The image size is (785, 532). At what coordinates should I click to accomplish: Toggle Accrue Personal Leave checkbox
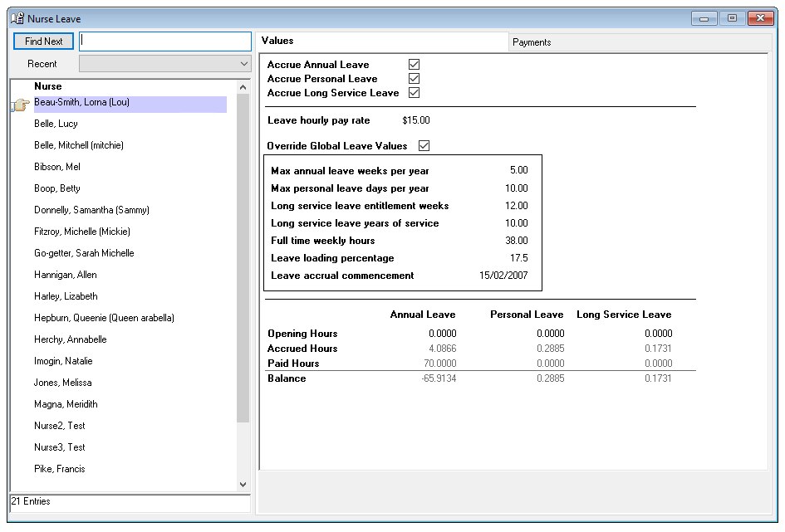coord(414,79)
